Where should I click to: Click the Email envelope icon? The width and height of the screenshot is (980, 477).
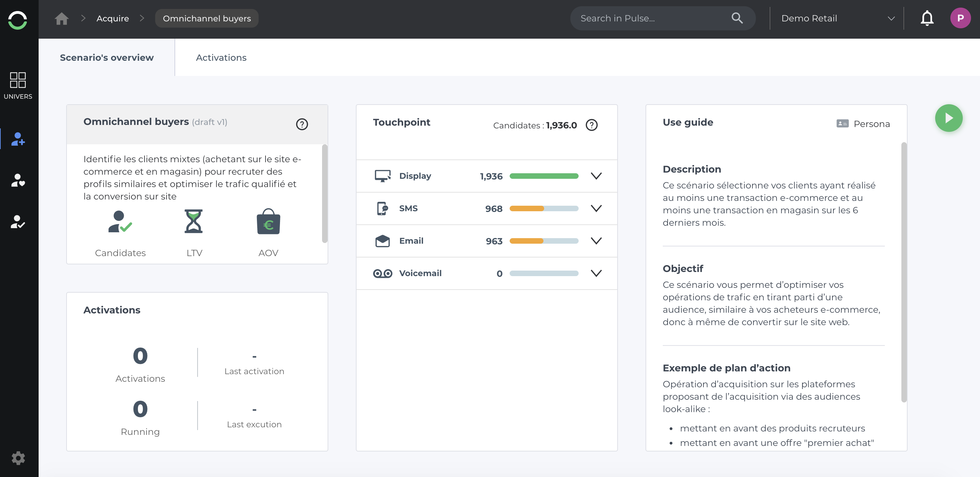[x=382, y=241]
